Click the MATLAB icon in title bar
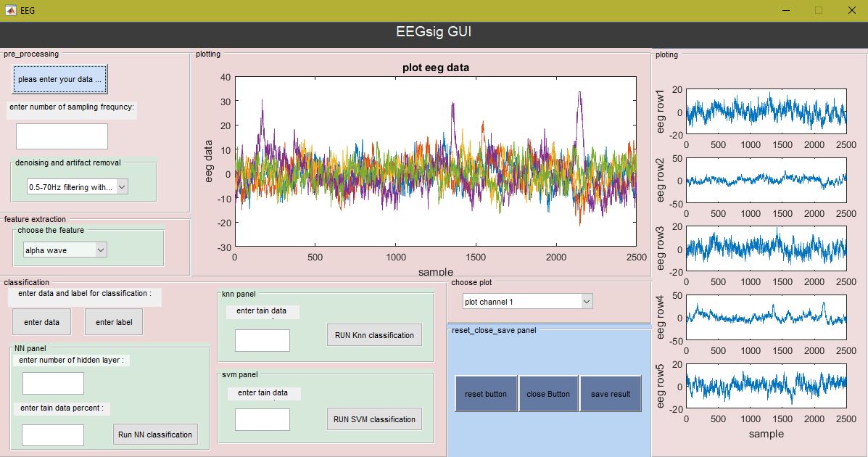868x457 pixels. [10, 10]
